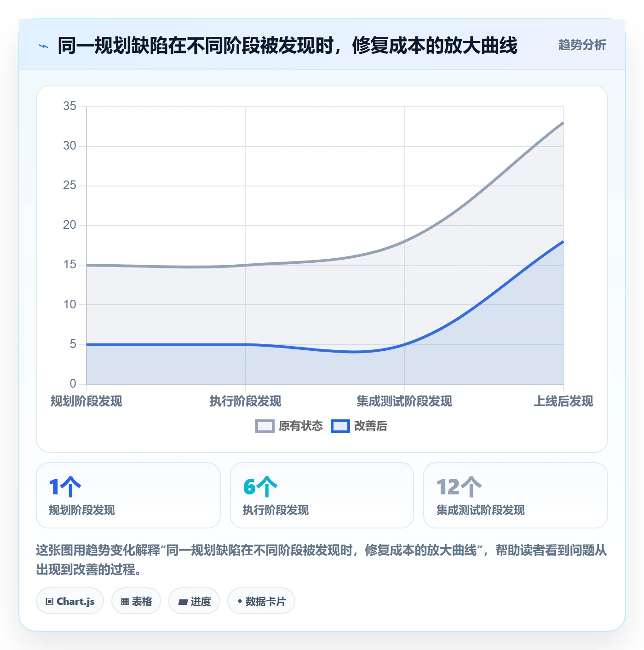Open the 1个 规划阶段发现 stat card
The width and height of the screenshot is (644, 650).
coord(128,495)
